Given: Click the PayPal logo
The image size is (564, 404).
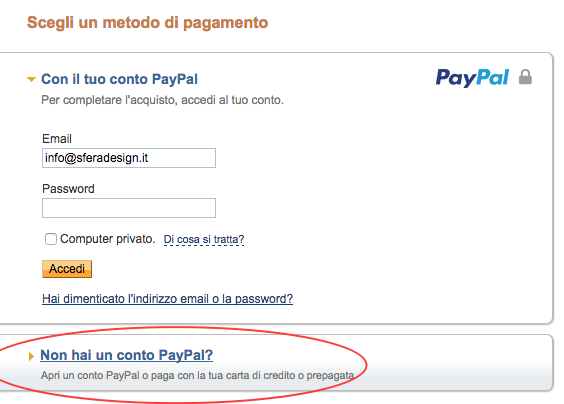Looking at the screenshot, I should [472, 78].
